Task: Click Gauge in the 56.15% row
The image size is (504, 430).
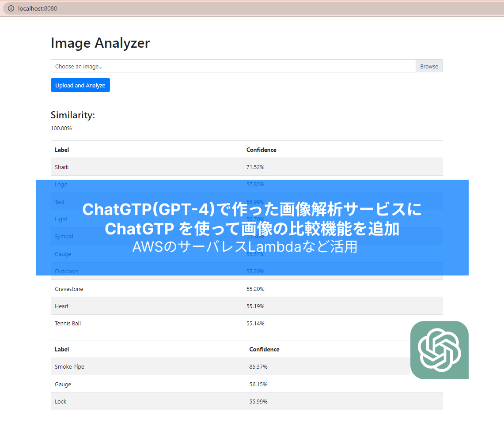Action: pyautogui.click(x=63, y=385)
